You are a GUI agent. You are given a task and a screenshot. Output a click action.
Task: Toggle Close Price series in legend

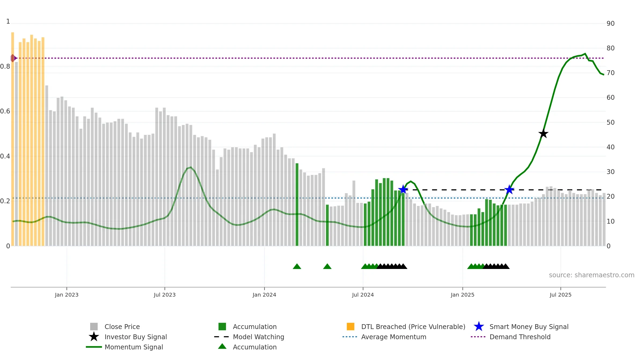click(x=122, y=327)
